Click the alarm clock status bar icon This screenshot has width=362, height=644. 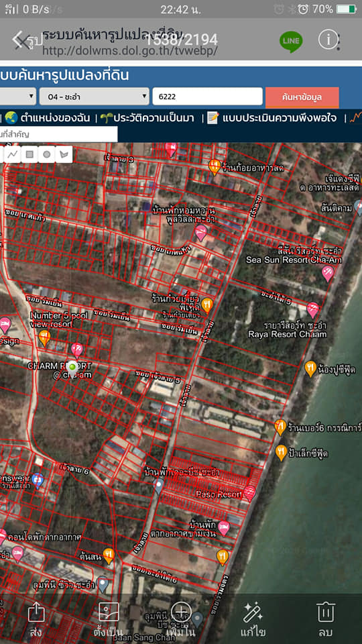303,9
